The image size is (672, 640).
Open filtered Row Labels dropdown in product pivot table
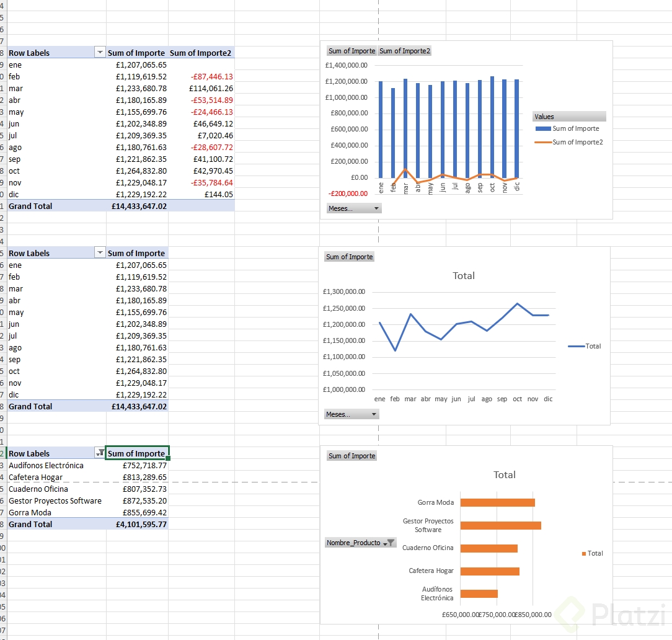[100, 453]
